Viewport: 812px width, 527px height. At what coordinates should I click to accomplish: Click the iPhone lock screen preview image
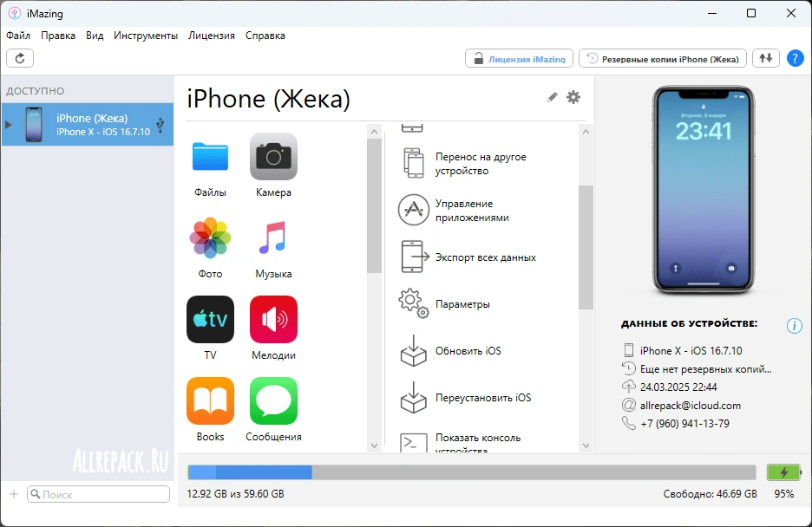[704, 190]
